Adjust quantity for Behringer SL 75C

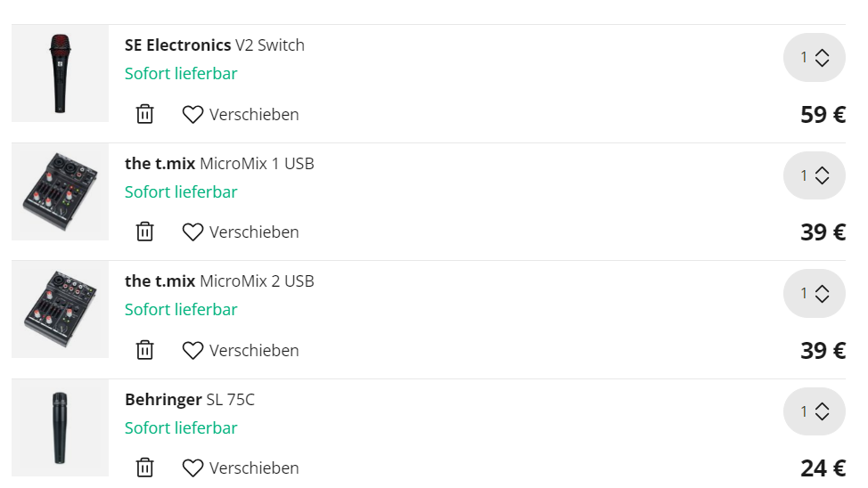pos(814,411)
